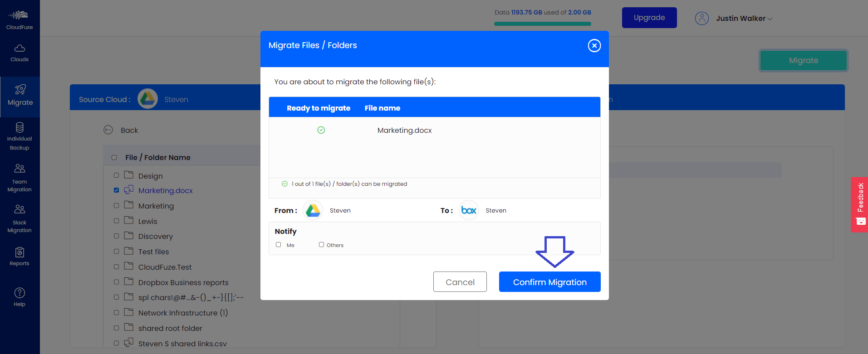Click the shared root folder icon

(129, 327)
